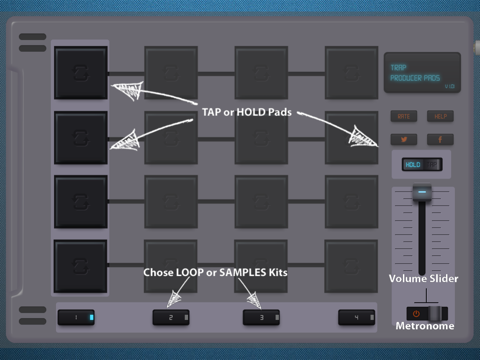Open the Facebook icon button
Viewport: 480px width, 360px height.
tap(440, 139)
